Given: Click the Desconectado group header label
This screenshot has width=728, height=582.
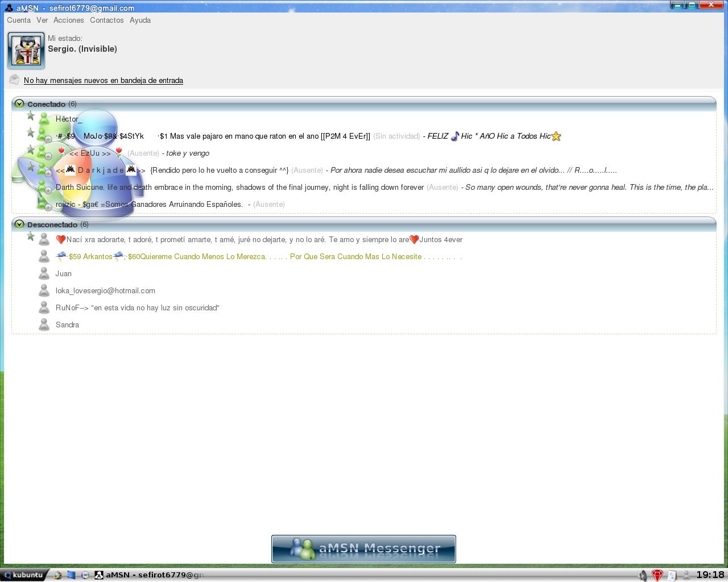Looking at the screenshot, I should [x=52, y=225].
